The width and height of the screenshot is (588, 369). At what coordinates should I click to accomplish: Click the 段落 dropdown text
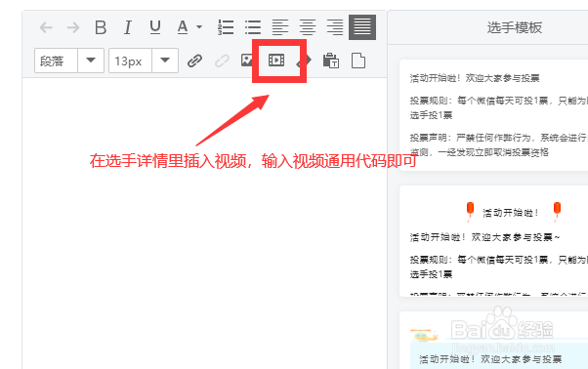52,61
